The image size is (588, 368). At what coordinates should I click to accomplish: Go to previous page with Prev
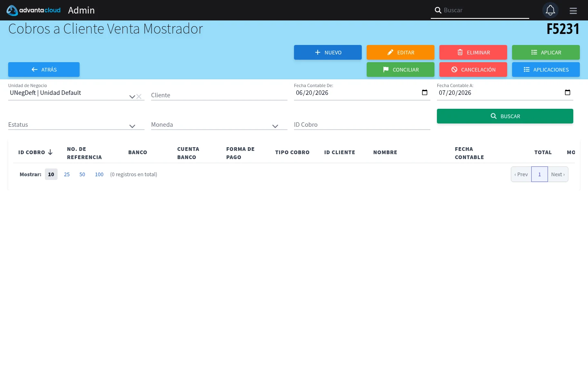(521, 174)
